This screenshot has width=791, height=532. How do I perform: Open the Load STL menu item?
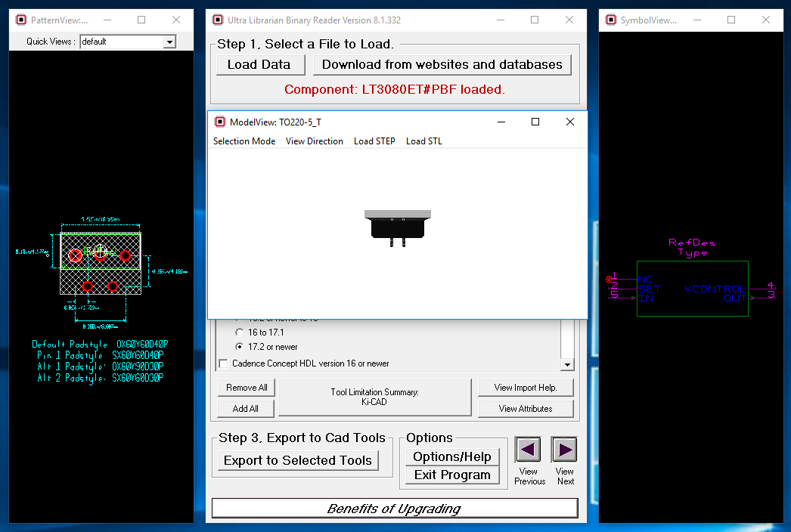[423, 141]
